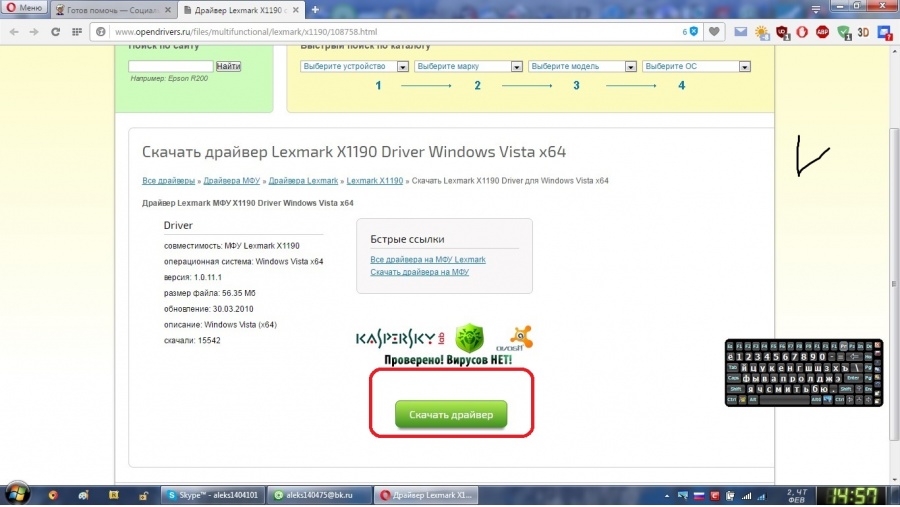
Task: Open the Lexmark X1190 breadcrumb link
Action: pos(375,181)
